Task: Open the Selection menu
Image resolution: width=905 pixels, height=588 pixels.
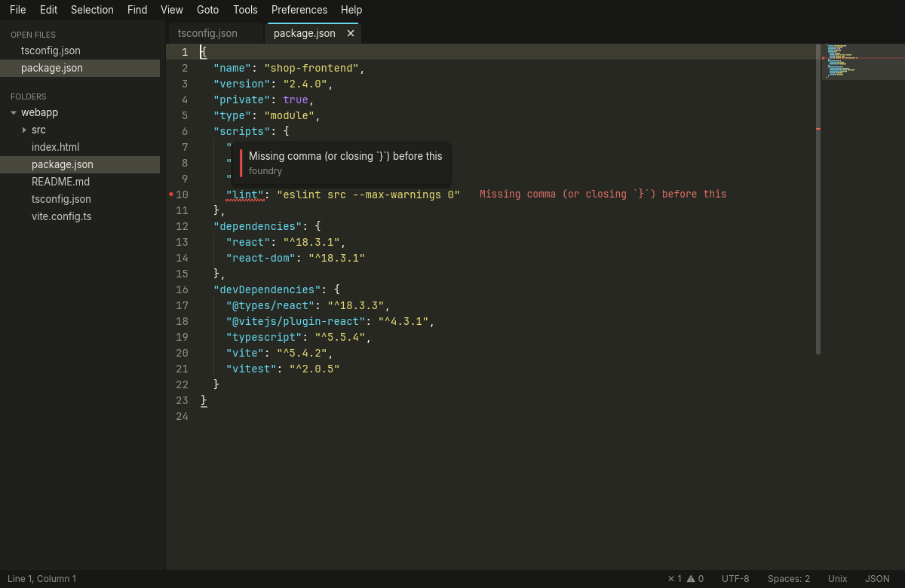Action: 92,10
